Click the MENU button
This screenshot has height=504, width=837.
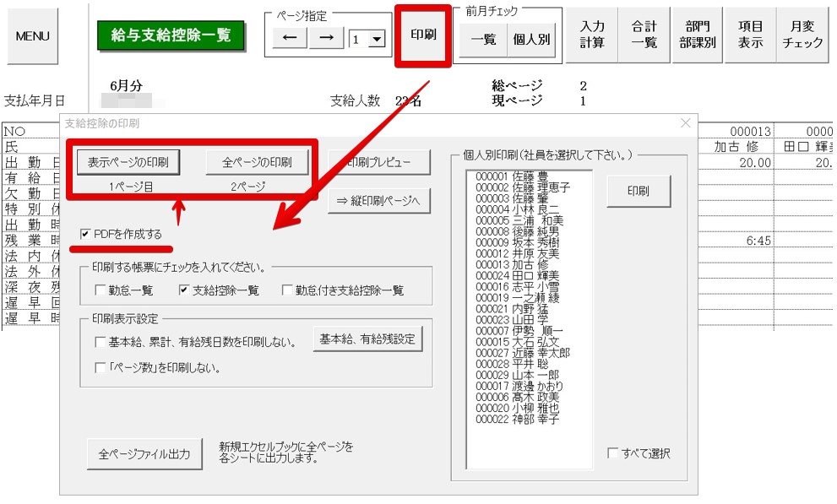pos(32,36)
